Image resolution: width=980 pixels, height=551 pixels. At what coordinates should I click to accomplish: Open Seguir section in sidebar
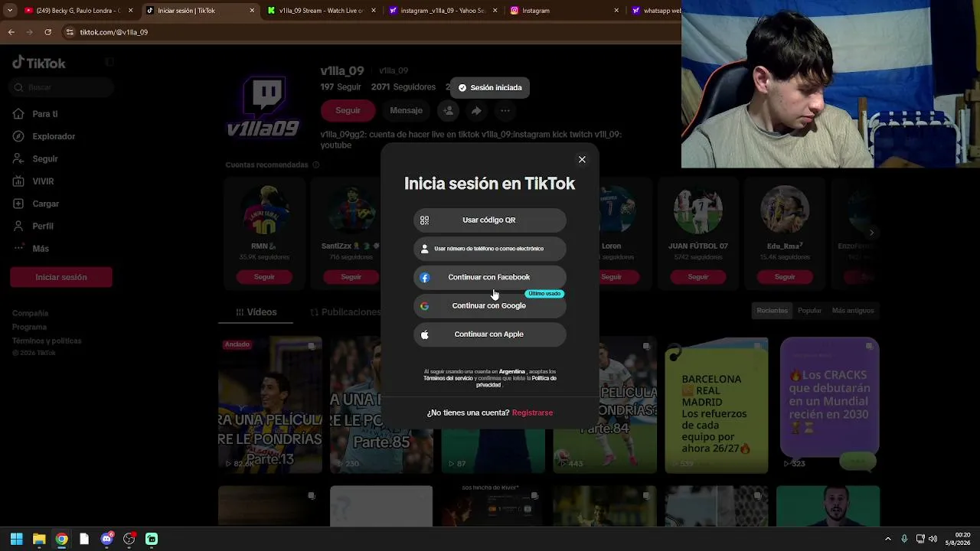(x=45, y=159)
